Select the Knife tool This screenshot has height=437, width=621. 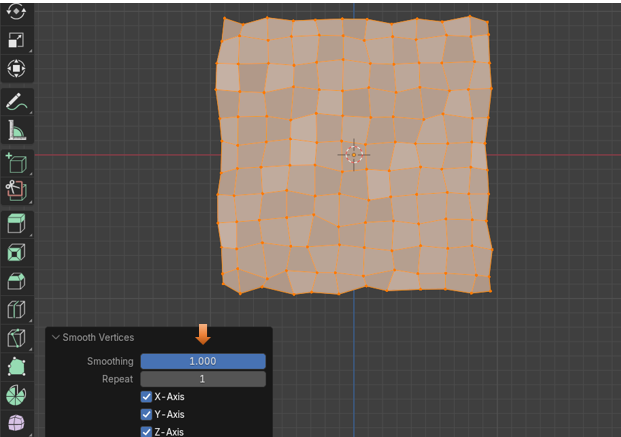click(x=17, y=339)
